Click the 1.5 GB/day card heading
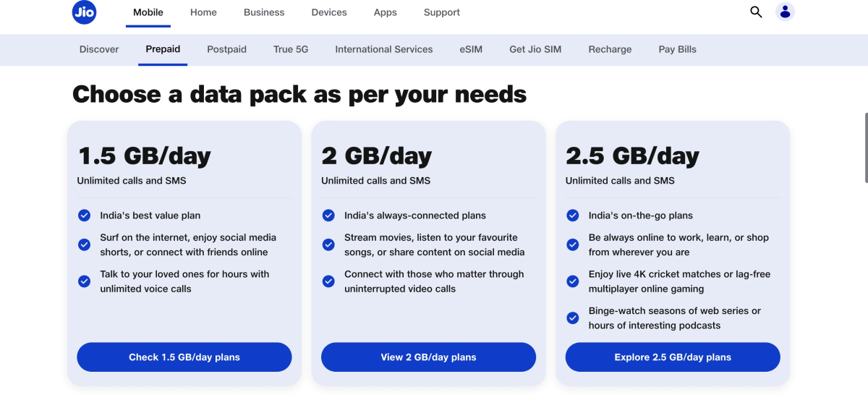Screen dimensions: 868x413 point(144,156)
